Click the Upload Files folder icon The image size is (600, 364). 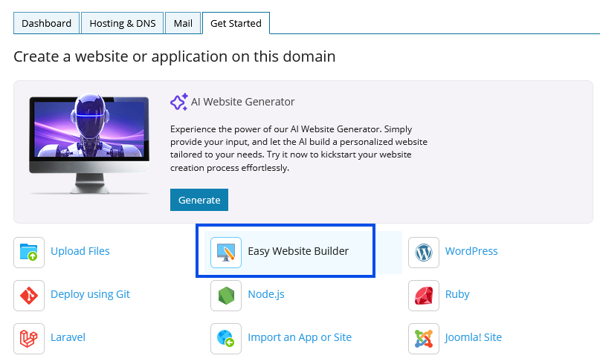(x=29, y=253)
